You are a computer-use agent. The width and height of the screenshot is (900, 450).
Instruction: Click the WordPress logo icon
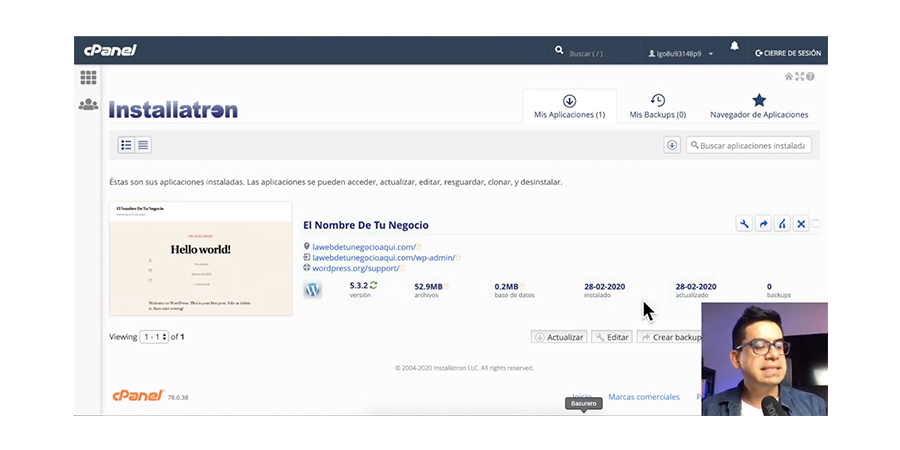pos(312,290)
